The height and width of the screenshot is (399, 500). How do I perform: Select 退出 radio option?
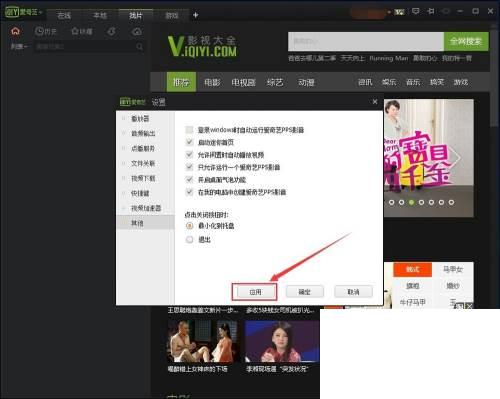coord(189,239)
